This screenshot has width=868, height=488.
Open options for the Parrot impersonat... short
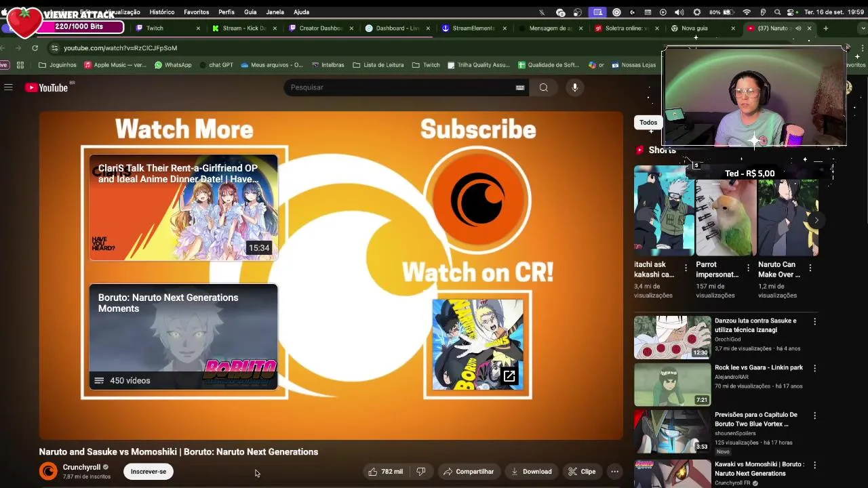pos(748,268)
